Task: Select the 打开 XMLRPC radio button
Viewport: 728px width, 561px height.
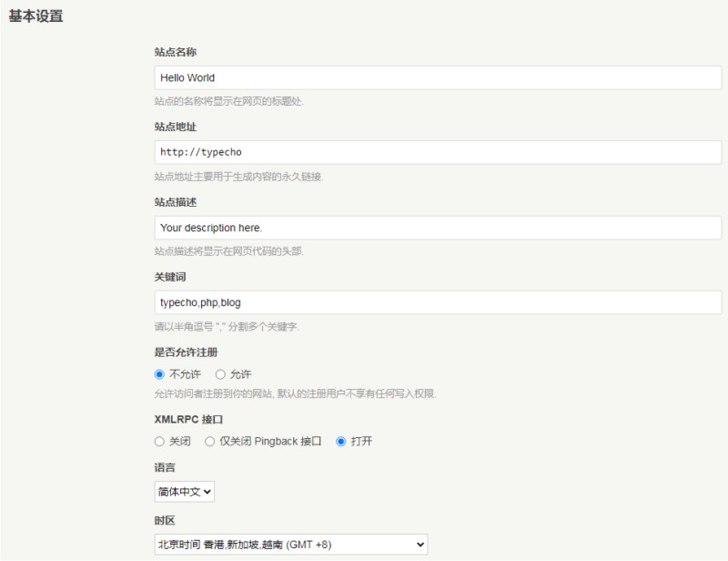Action: pyautogui.click(x=340, y=441)
